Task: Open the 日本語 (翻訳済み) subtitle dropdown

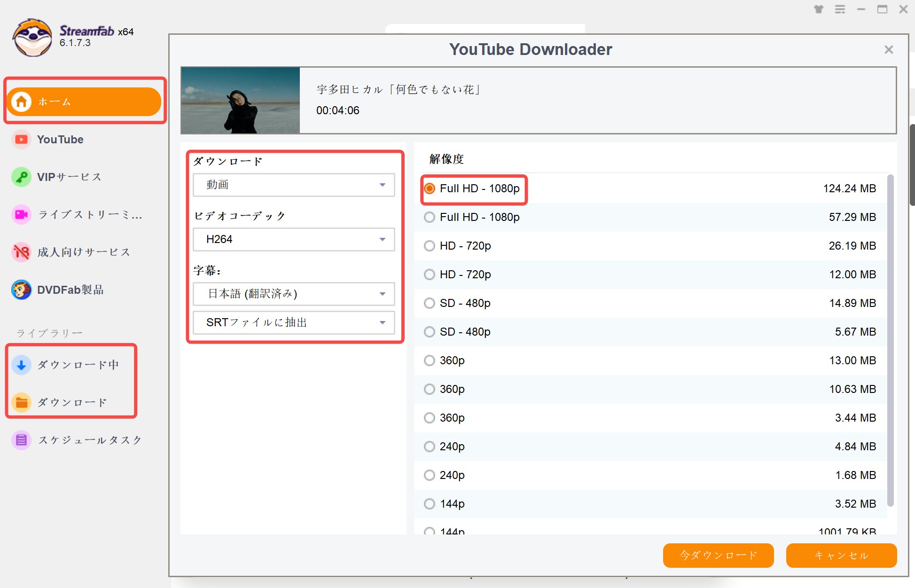Action: [x=294, y=294]
